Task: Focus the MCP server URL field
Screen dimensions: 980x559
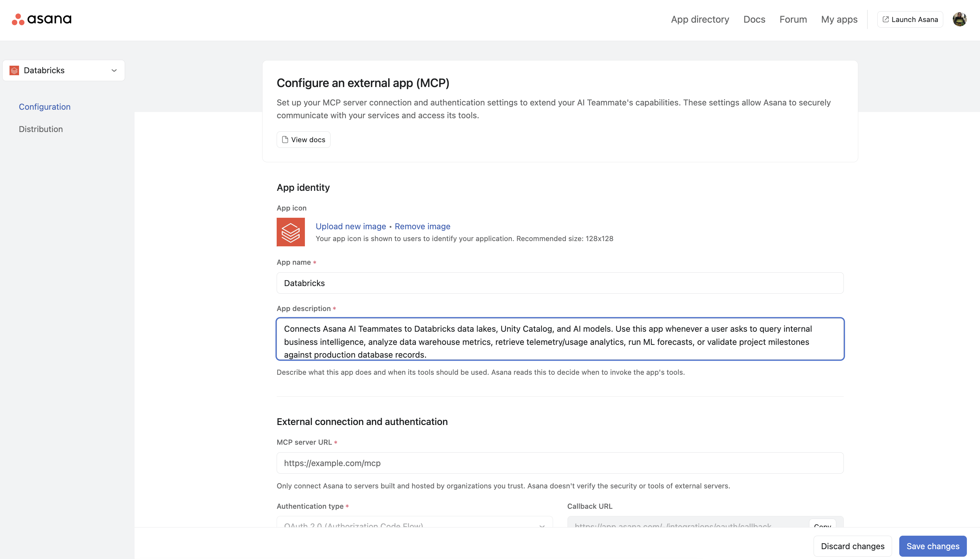Action: click(560, 463)
